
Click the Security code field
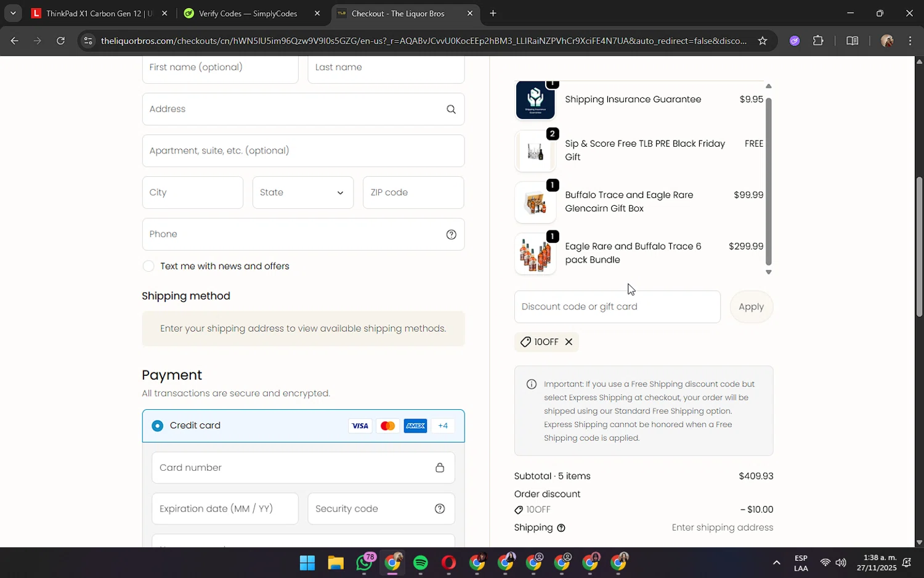click(x=381, y=509)
